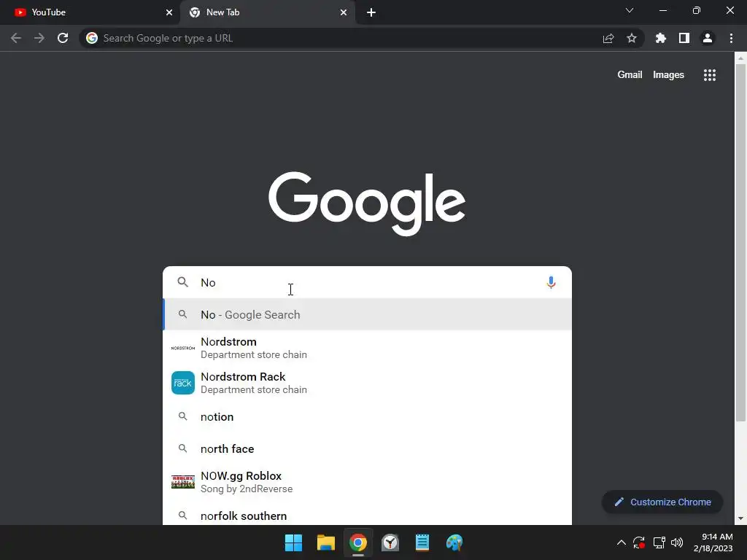Open File Explorer from the taskbar
Screen dimensions: 747x560
(326, 542)
